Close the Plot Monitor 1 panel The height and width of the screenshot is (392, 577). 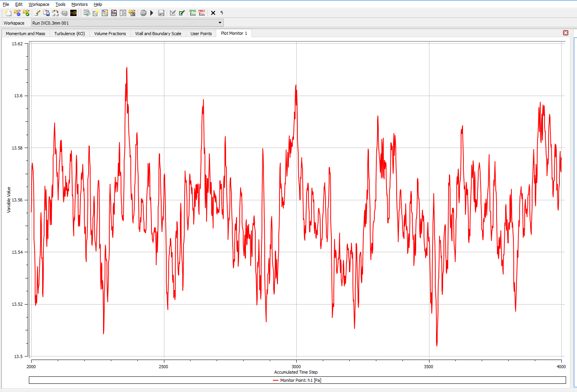[x=566, y=33]
